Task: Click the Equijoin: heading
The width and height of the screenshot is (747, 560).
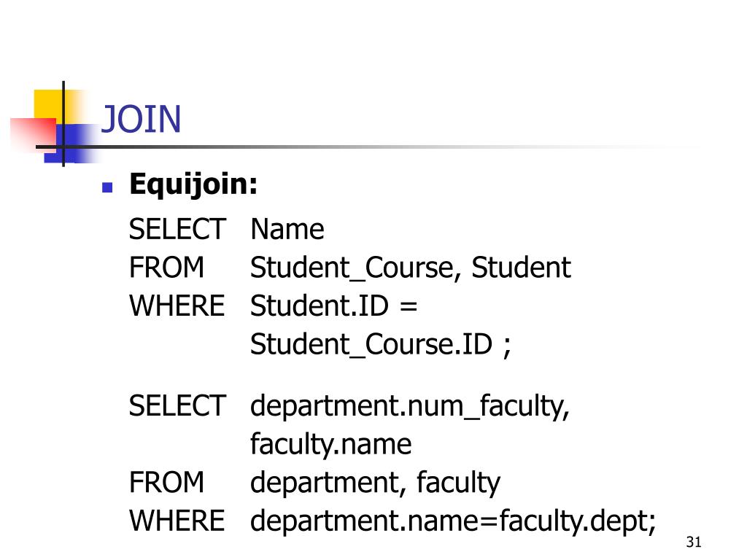Action: coord(193,184)
